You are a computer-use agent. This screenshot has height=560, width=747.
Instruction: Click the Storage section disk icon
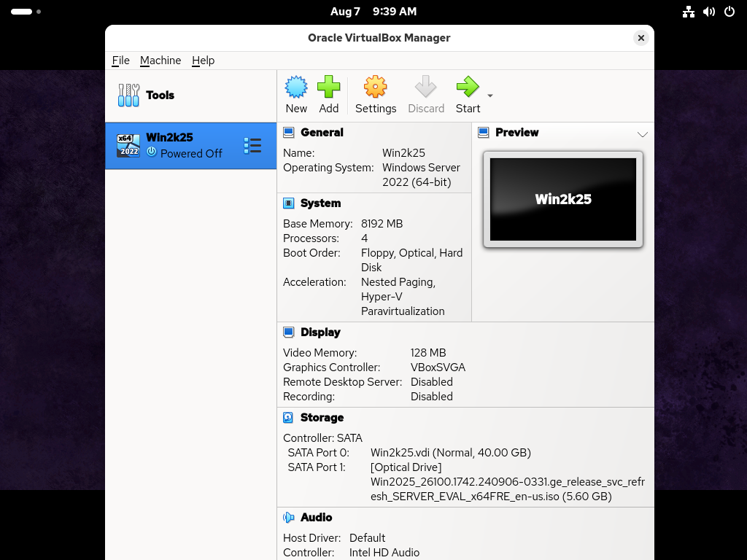point(289,418)
